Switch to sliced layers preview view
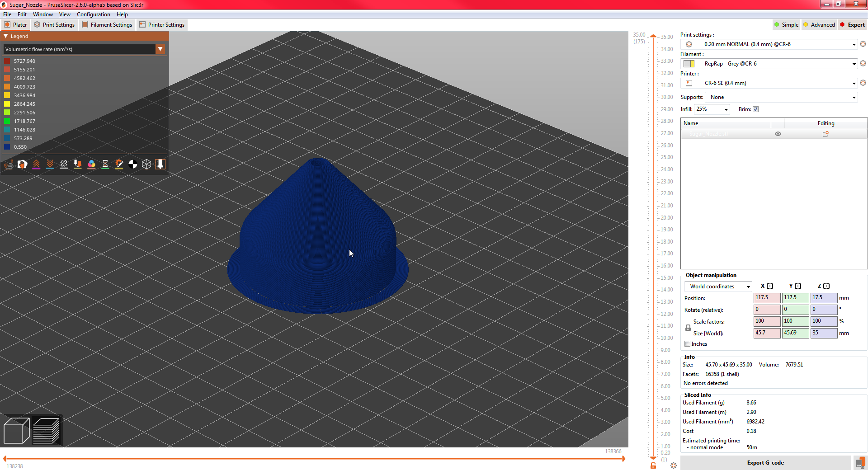 (47, 431)
